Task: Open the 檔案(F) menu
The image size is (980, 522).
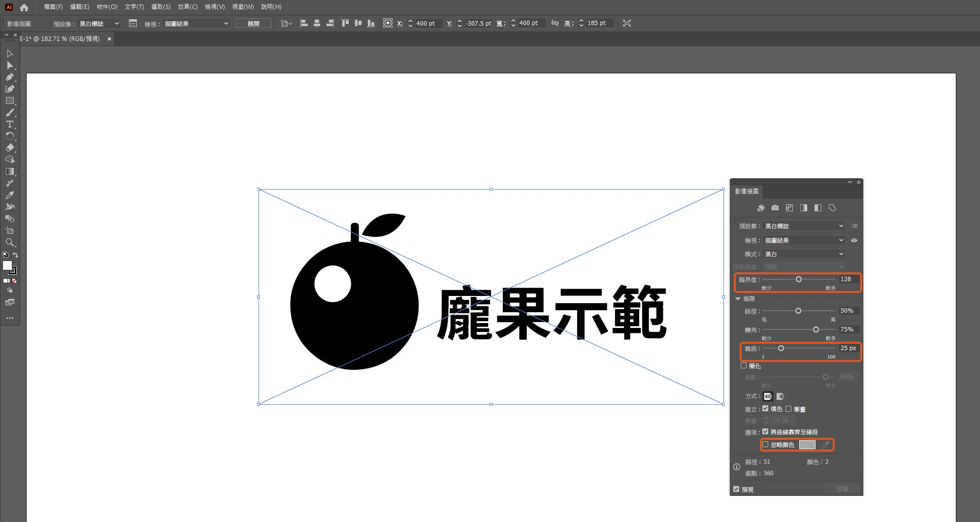Action: (53, 7)
